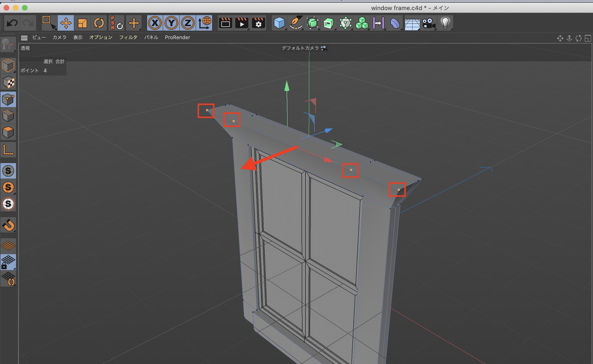Open the viewport hamburger menu
Screen dimensions: 593x364
pos(24,38)
